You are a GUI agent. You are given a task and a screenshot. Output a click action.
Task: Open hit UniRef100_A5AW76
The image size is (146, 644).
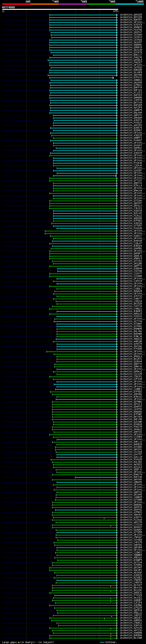tap(131, 27)
